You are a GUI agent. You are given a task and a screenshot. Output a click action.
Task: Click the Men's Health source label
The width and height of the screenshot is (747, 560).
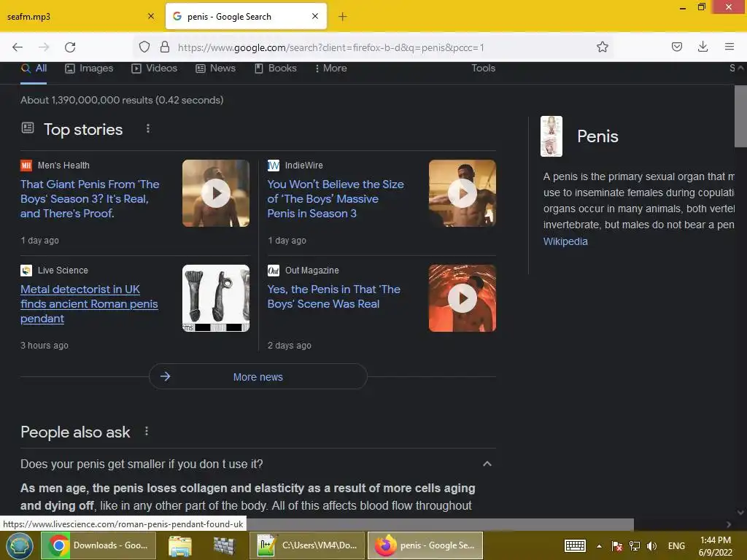click(63, 166)
